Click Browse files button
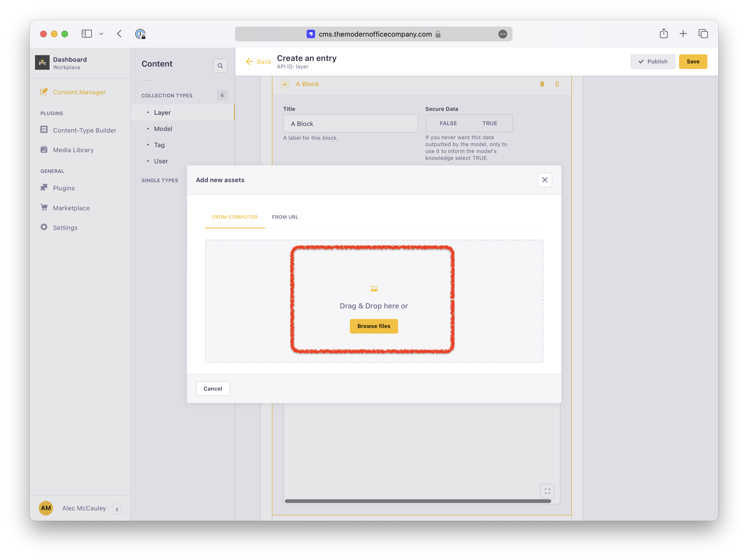 point(374,326)
